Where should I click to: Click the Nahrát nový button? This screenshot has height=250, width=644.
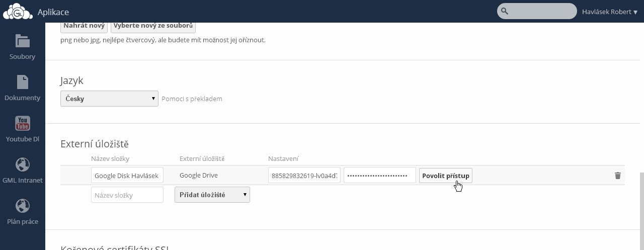[84, 26]
